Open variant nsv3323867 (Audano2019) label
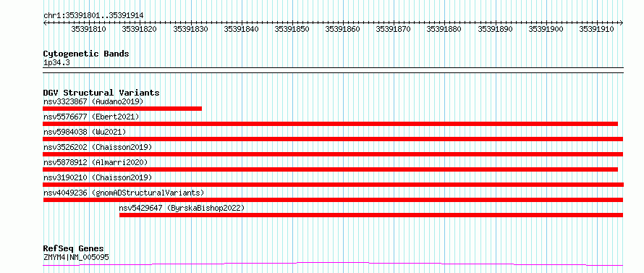This screenshot has width=644, height=273. click(x=93, y=101)
